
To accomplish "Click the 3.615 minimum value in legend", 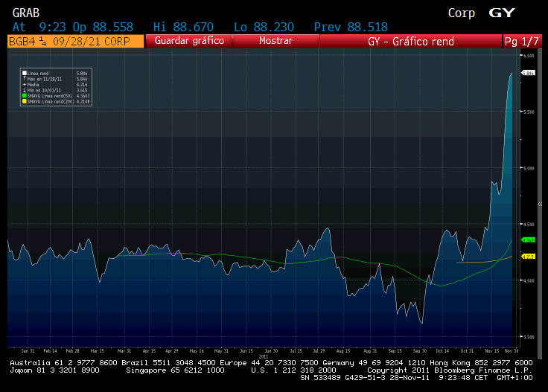I will [82, 90].
